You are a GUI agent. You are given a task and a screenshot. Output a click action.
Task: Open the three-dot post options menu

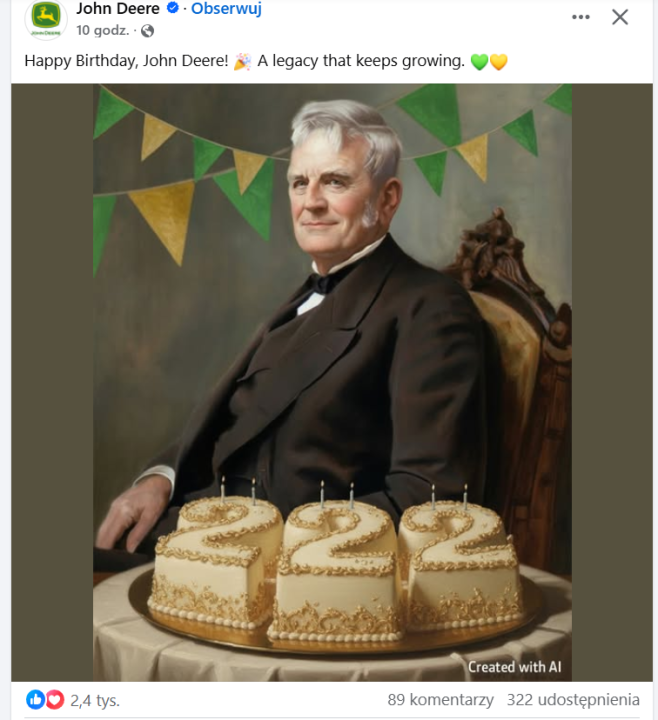[580, 17]
